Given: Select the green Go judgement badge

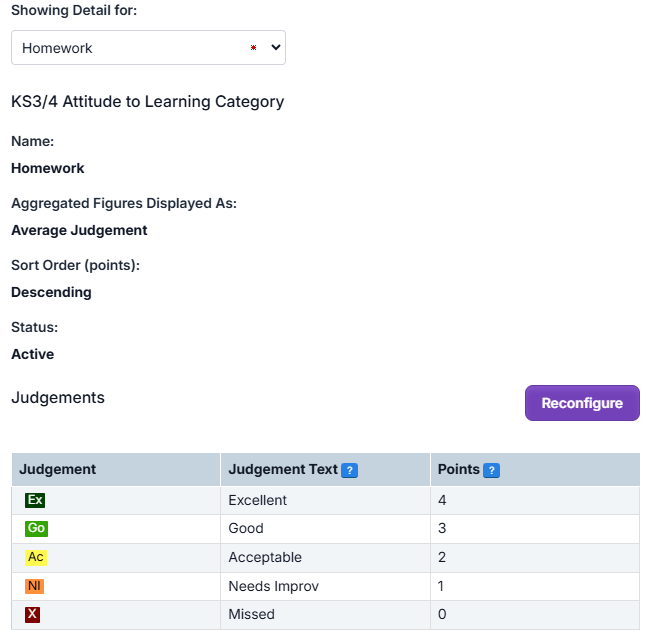Looking at the screenshot, I should click(x=35, y=528).
